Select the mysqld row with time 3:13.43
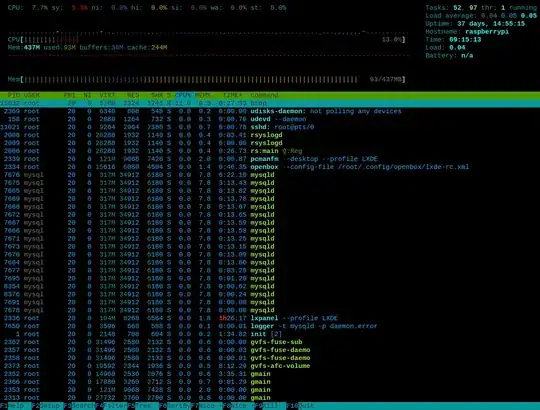 270,183
